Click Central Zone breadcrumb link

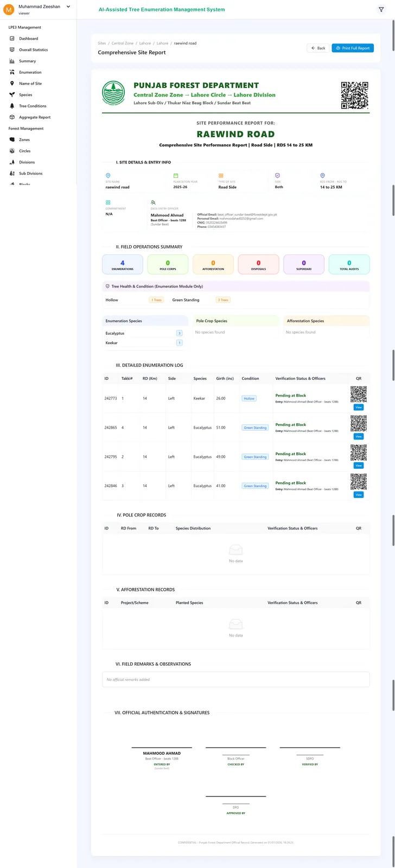coord(123,43)
